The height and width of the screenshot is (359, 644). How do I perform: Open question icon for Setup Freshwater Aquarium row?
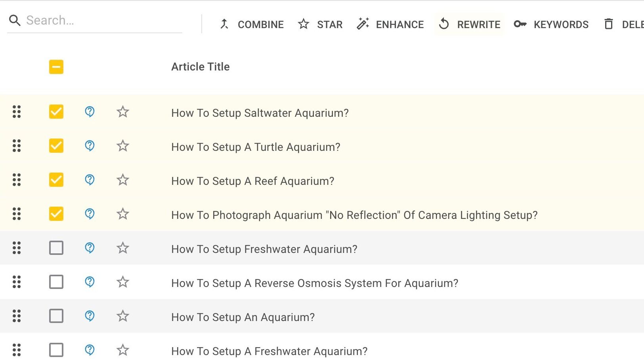coord(90,248)
